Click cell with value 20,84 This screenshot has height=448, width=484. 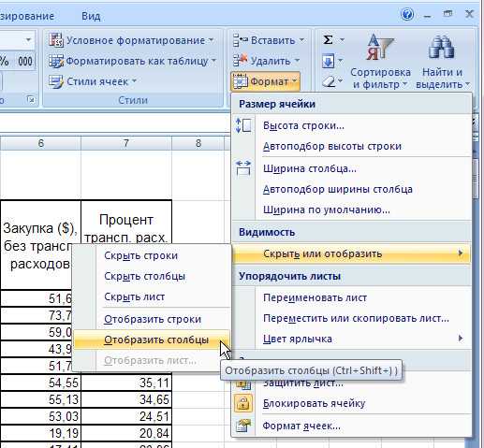(x=126, y=433)
